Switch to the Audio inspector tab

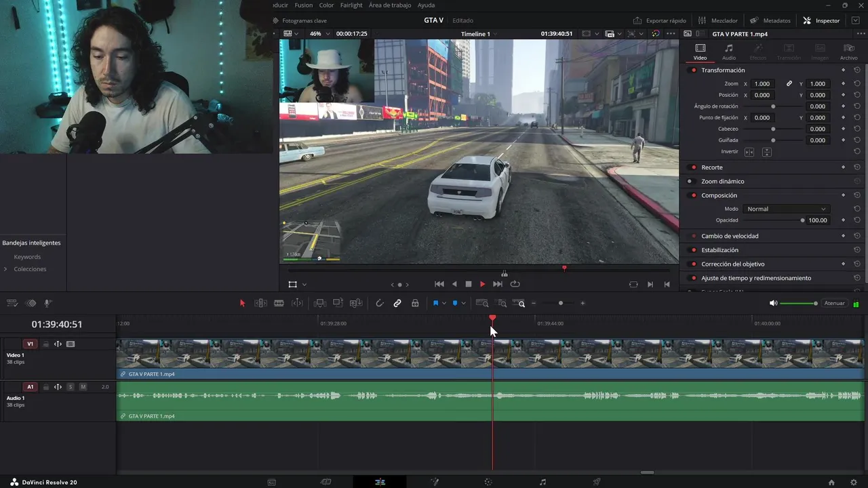[x=729, y=52]
